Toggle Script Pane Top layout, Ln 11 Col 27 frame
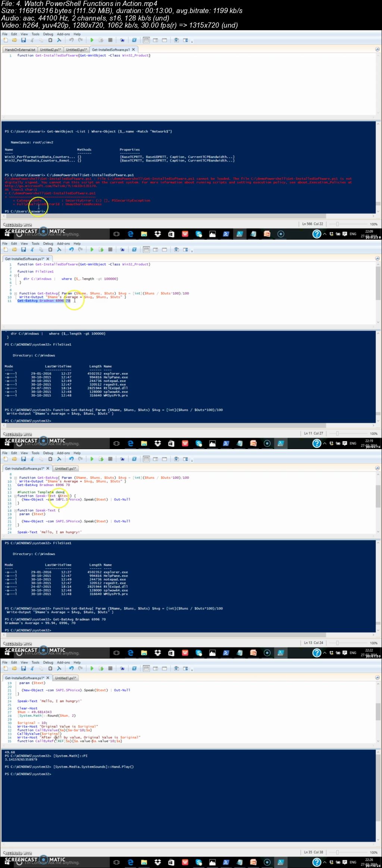 click(146, 249)
